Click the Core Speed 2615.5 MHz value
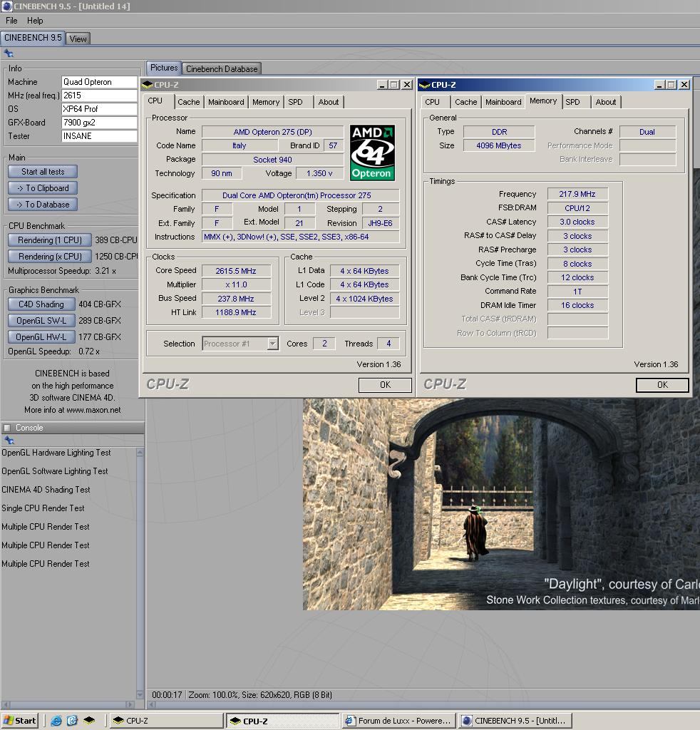 coord(236,271)
